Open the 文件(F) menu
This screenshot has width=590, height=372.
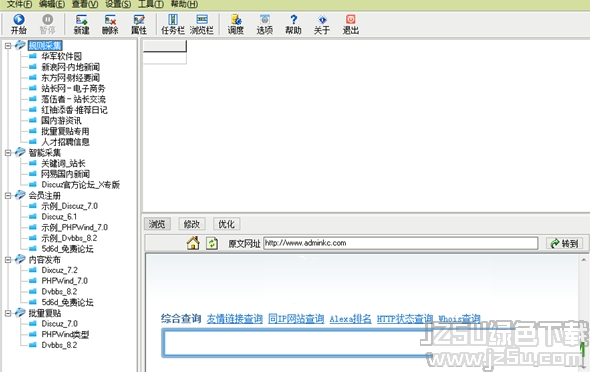click(x=20, y=4)
